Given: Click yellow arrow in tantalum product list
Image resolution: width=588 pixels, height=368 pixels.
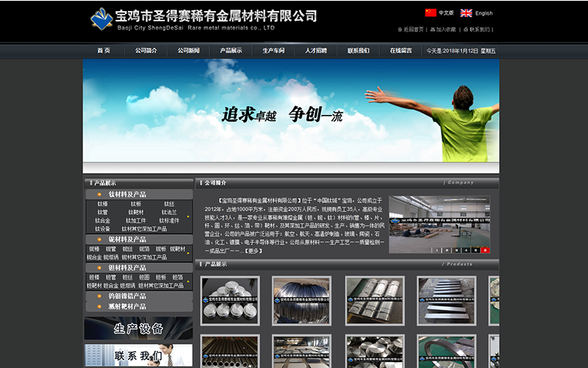Looking at the screenshot, I should pos(188,282).
